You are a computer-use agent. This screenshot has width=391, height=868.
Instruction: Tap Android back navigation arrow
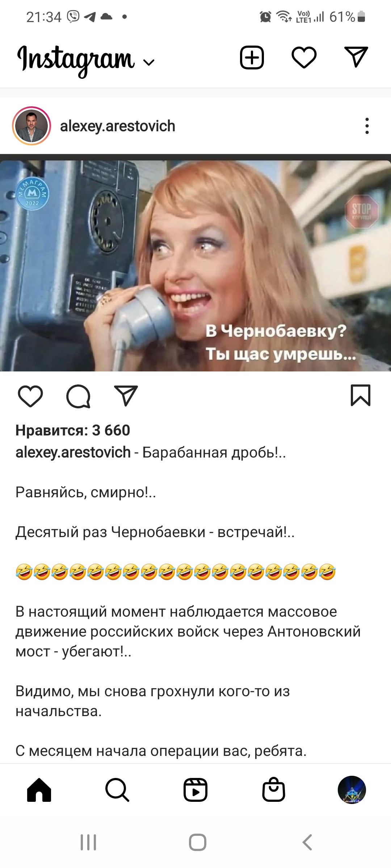point(307,842)
